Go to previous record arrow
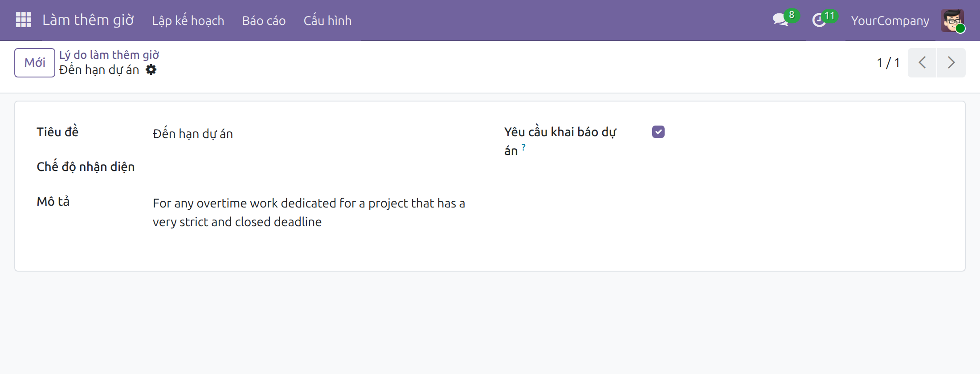Viewport: 980px width, 374px height. point(922,63)
